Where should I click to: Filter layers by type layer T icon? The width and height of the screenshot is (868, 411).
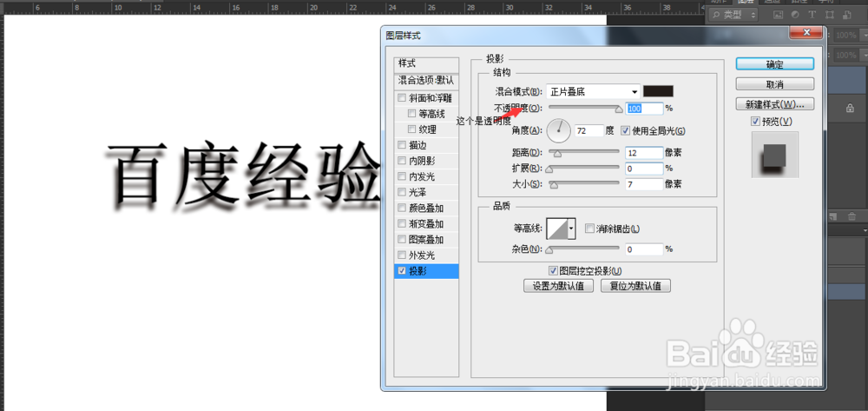pyautogui.click(x=812, y=15)
